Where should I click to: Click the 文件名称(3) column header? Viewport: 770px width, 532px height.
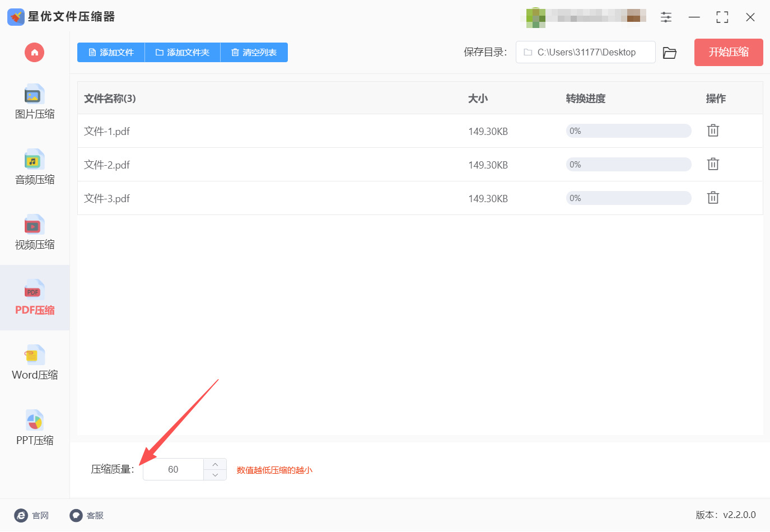coord(110,99)
